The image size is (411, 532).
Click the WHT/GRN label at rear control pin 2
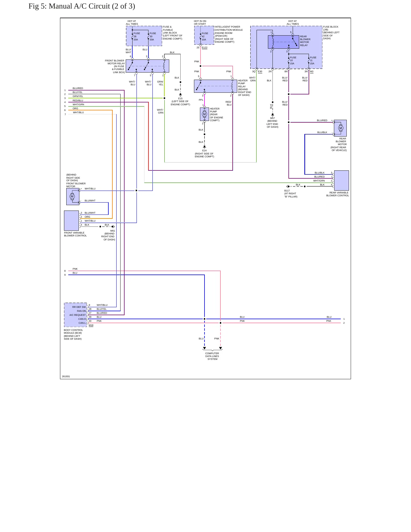319,181
